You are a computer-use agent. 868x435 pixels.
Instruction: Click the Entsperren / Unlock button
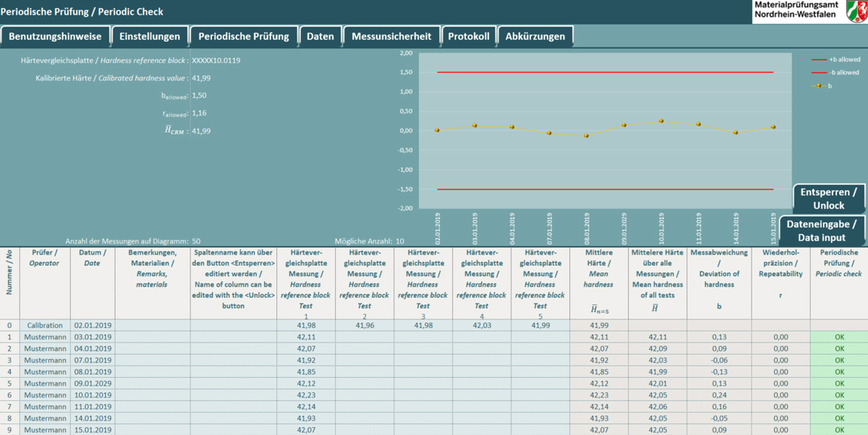pyautogui.click(x=829, y=199)
